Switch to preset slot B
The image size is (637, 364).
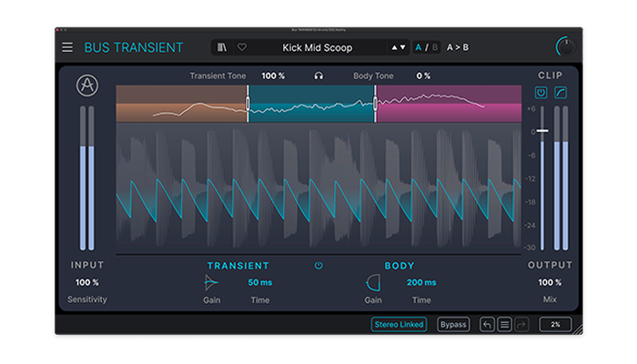pyautogui.click(x=434, y=47)
